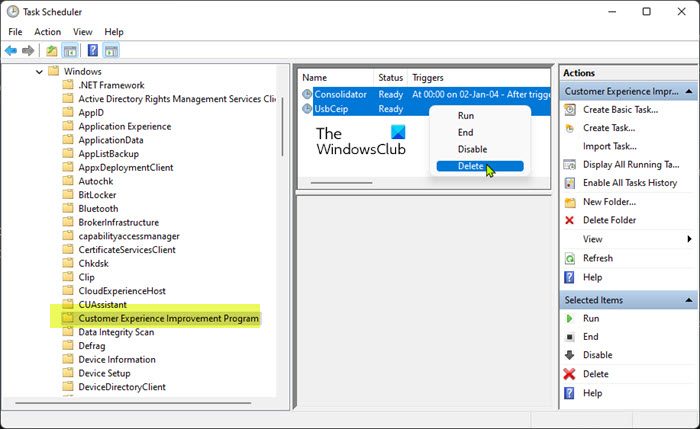Image resolution: width=700 pixels, height=430 pixels.
Task: Expand the View submenu arrow
Action: [x=689, y=239]
